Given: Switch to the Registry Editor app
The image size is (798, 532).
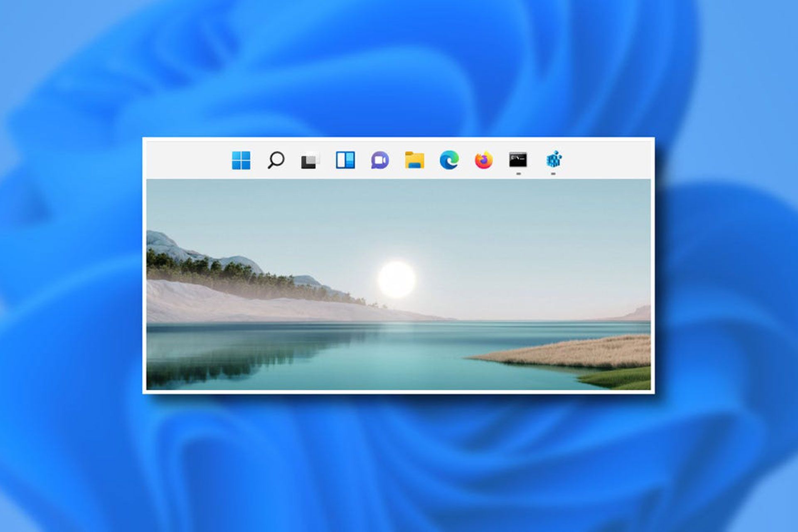Looking at the screenshot, I should (554, 160).
